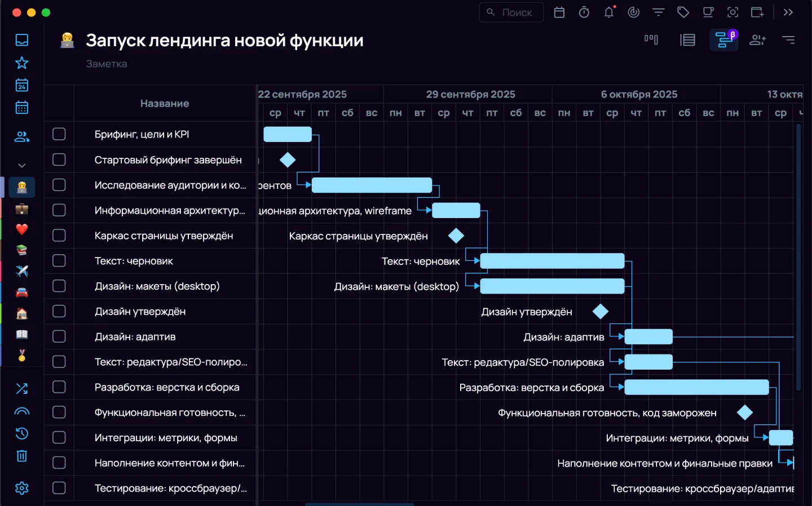Switch to the list view icon

point(687,40)
